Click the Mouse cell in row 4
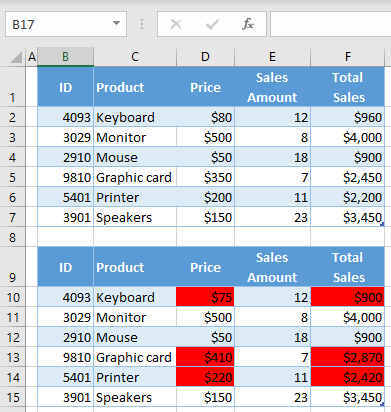Image resolution: width=391 pixels, height=412 pixels. tap(135, 157)
